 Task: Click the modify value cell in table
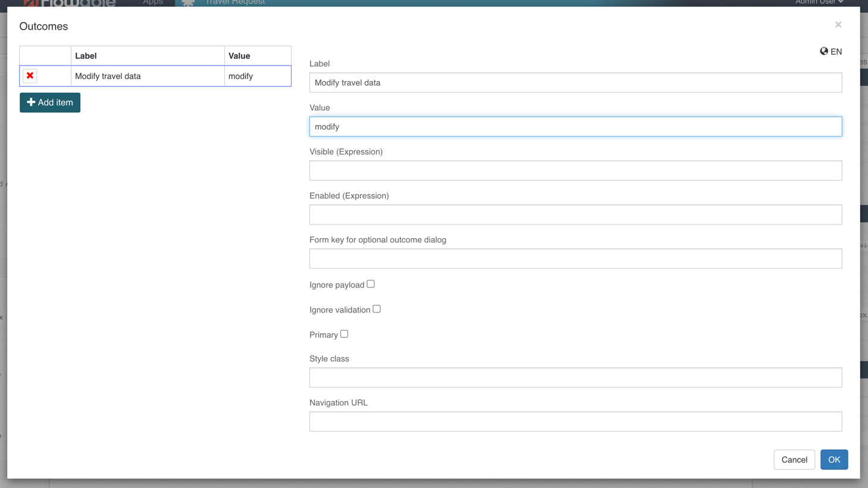coord(257,76)
